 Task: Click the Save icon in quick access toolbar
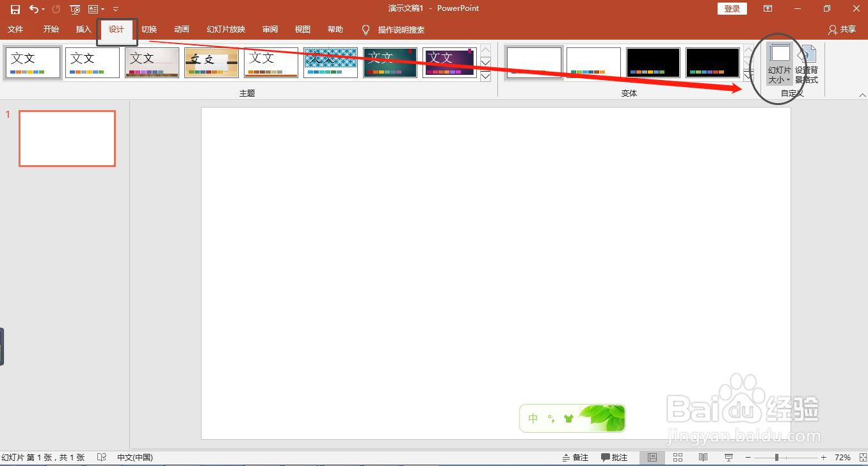(15, 9)
